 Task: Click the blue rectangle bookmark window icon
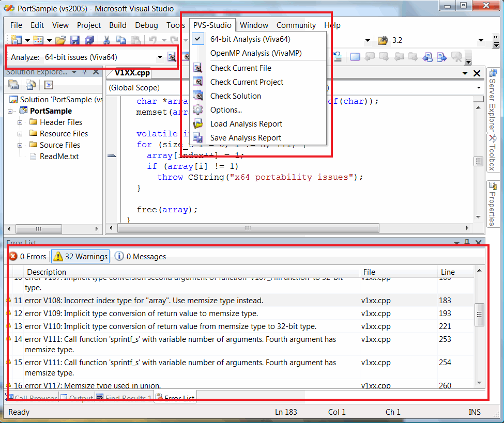(x=355, y=57)
